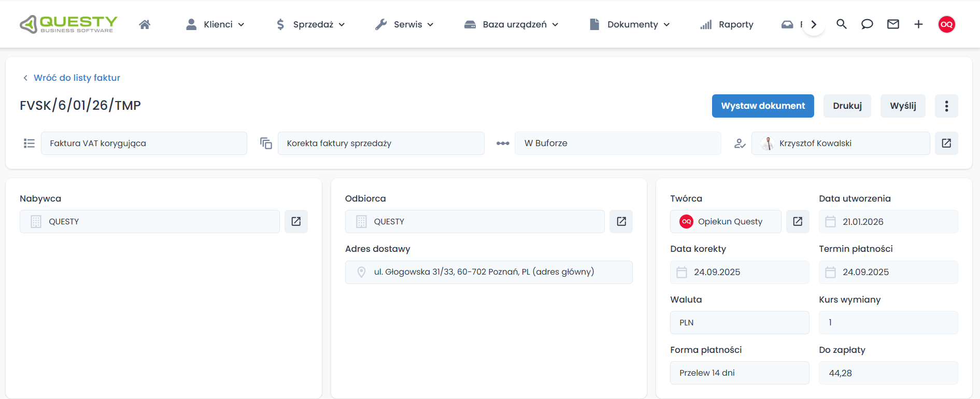The image size is (980, 399).
Task: Go to the home dashboard icon
Action: click(145, 24)
